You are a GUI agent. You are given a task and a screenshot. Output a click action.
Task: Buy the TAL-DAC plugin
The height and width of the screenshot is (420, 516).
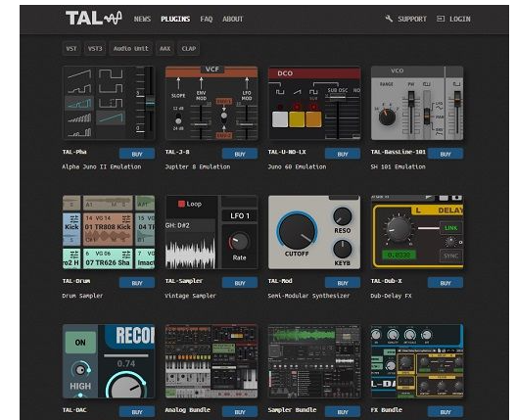tap(137, 412)
